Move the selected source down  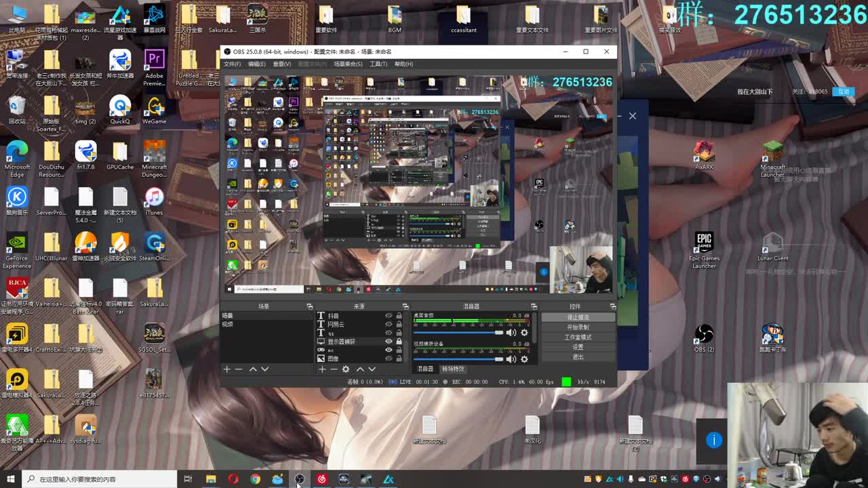click(x=372, y=369)
